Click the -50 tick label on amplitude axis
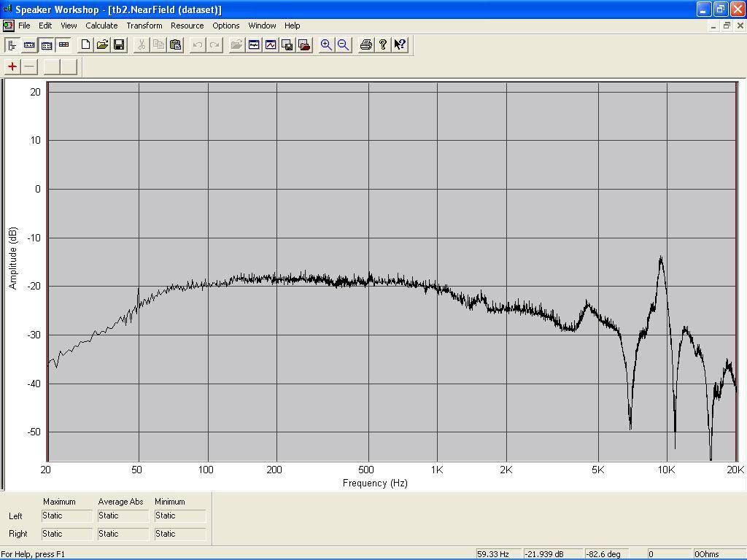Viewport: 747px width, 560px height. tap(33, 432)
